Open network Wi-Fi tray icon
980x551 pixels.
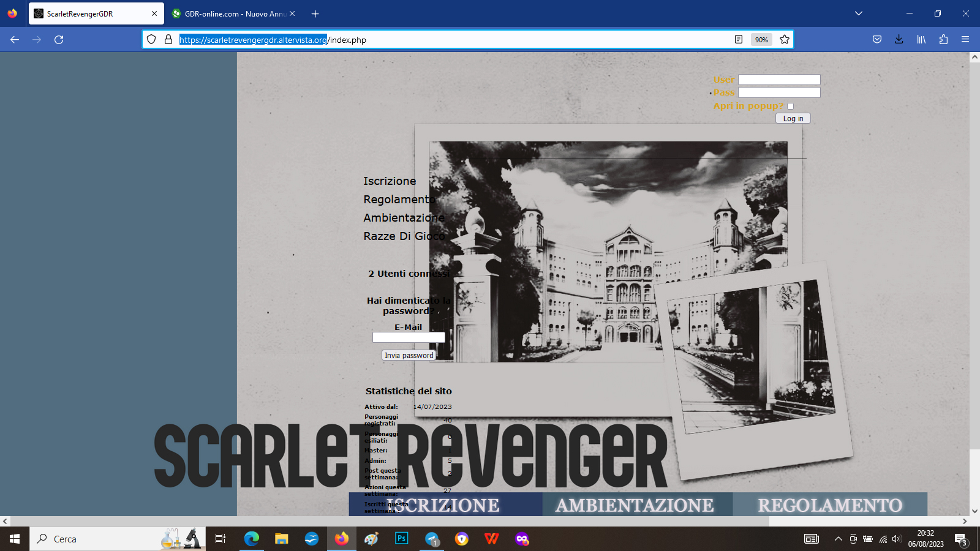(883, 539)
